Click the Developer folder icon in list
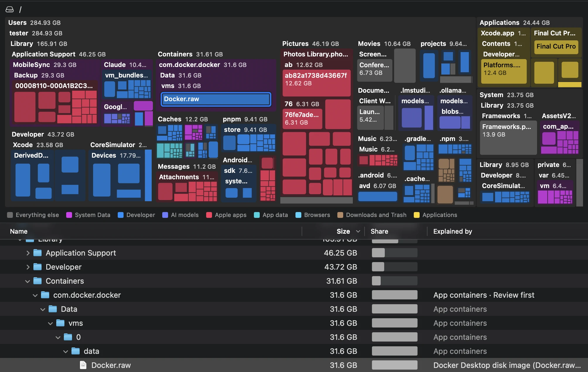The width and height of the screenshot is (588, 372). [x=37, y=267]
